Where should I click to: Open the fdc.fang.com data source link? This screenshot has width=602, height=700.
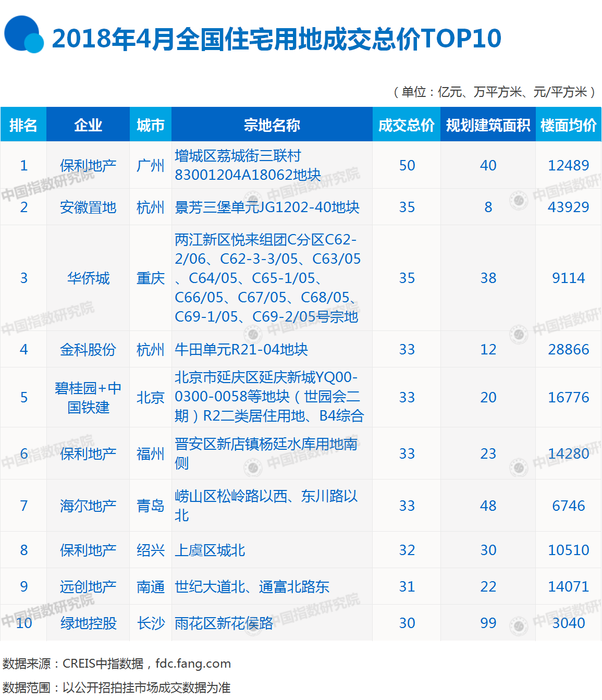[x=193, y=664]
